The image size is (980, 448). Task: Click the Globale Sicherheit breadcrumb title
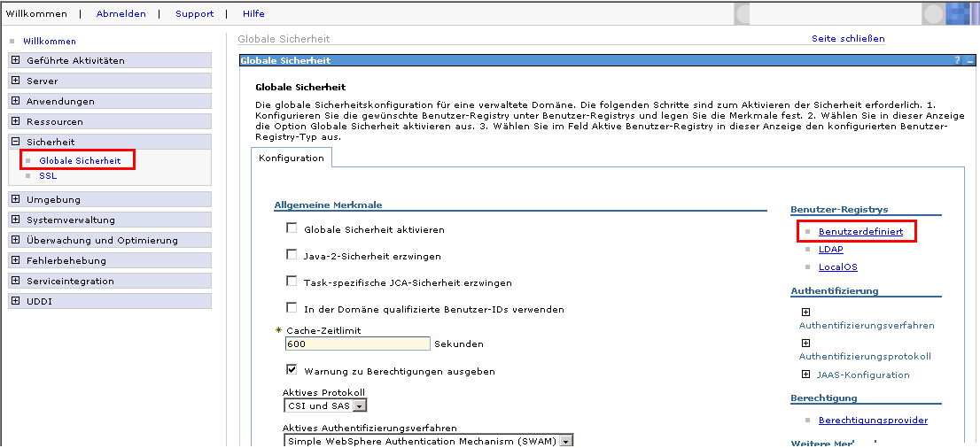(284, 39)
